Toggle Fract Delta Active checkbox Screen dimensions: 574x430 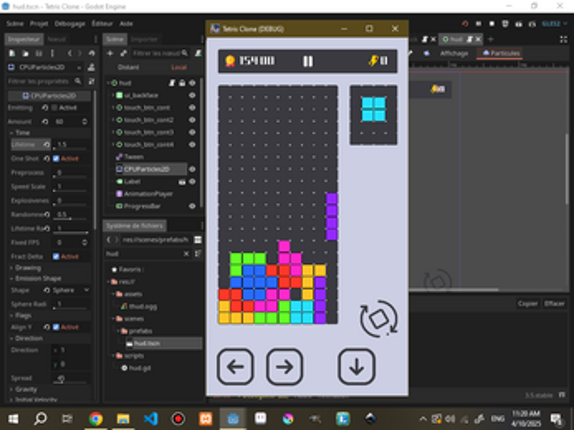pos(56,257)
